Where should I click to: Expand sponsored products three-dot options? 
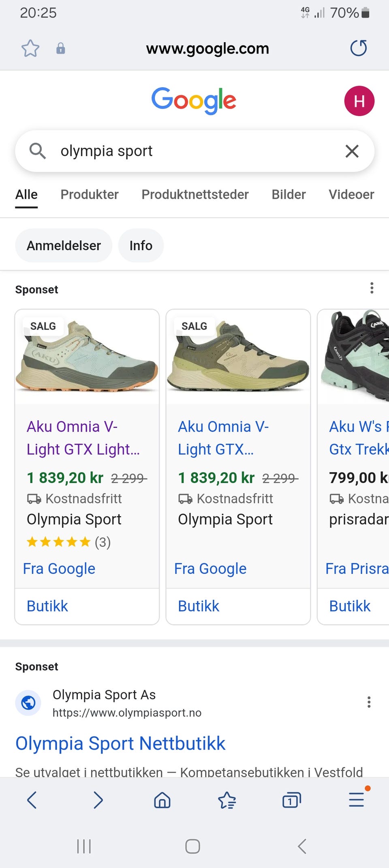click(372, 288)
